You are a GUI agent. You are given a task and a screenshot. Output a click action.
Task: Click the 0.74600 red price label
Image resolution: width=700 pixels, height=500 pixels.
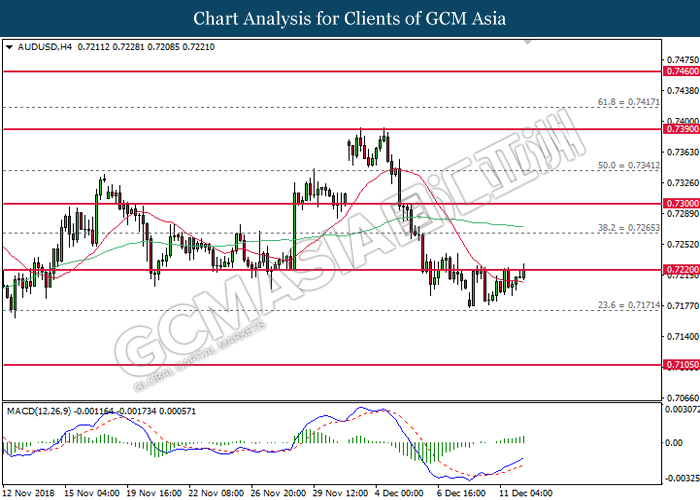click(682, 71)
